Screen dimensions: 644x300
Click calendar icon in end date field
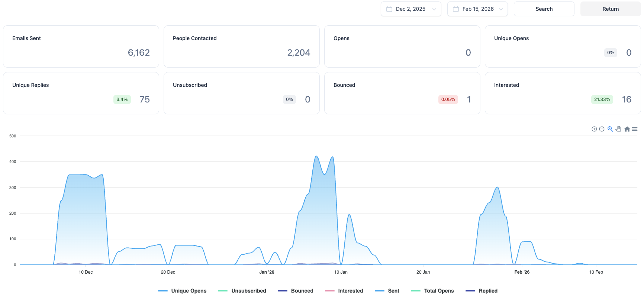pos(456,9)
